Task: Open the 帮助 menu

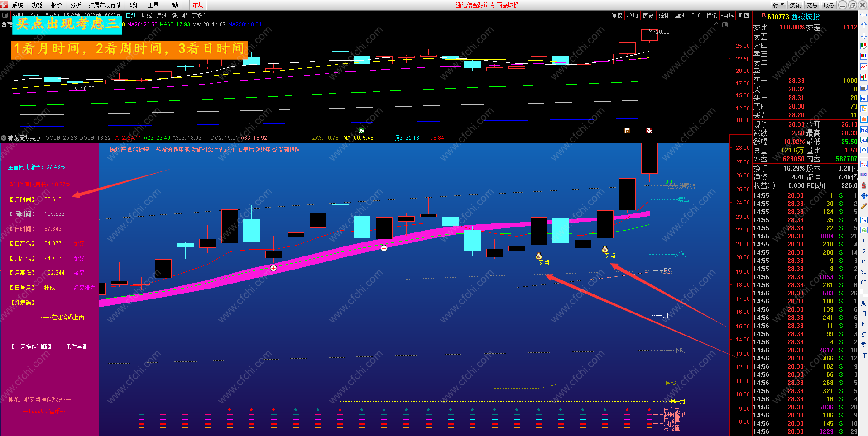Action: [x=173, y=5]
